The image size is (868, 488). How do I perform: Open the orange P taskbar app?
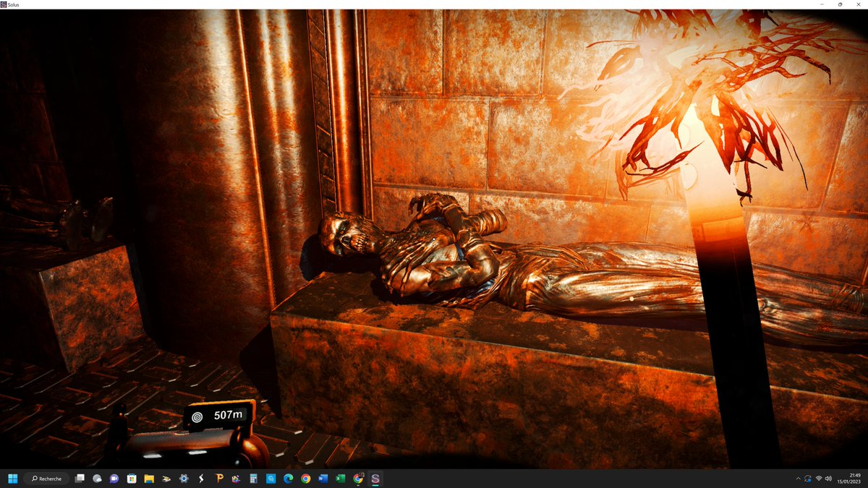tap(218, 479)
